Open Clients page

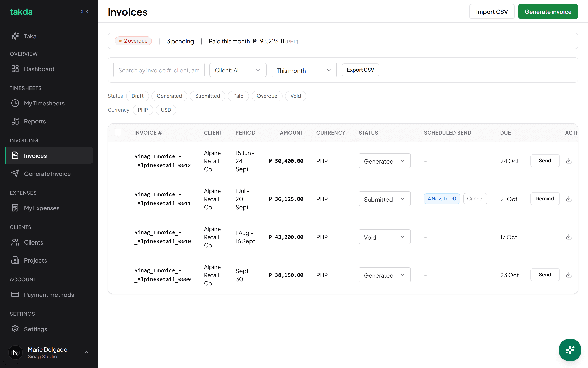pos(49,242)
